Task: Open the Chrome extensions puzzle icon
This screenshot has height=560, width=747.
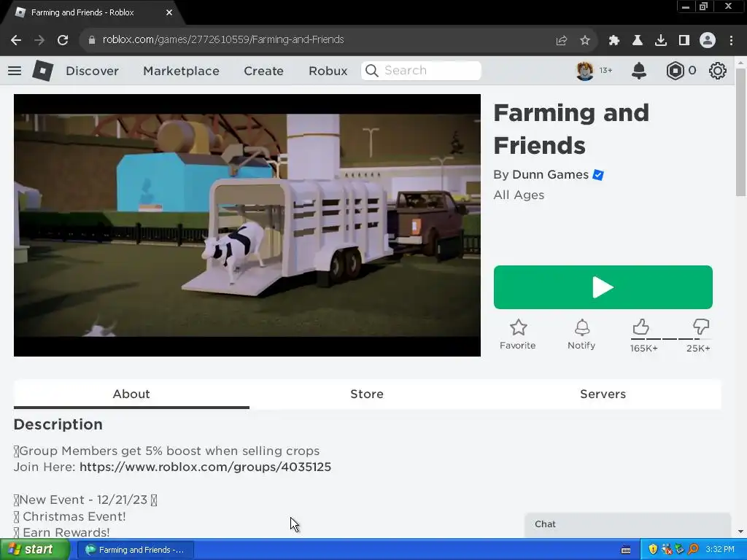Action: point(614,40)
